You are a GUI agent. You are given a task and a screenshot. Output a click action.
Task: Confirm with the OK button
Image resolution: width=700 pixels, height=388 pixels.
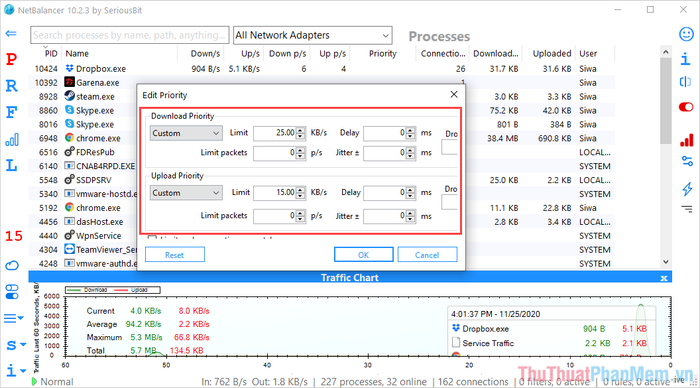363,254
